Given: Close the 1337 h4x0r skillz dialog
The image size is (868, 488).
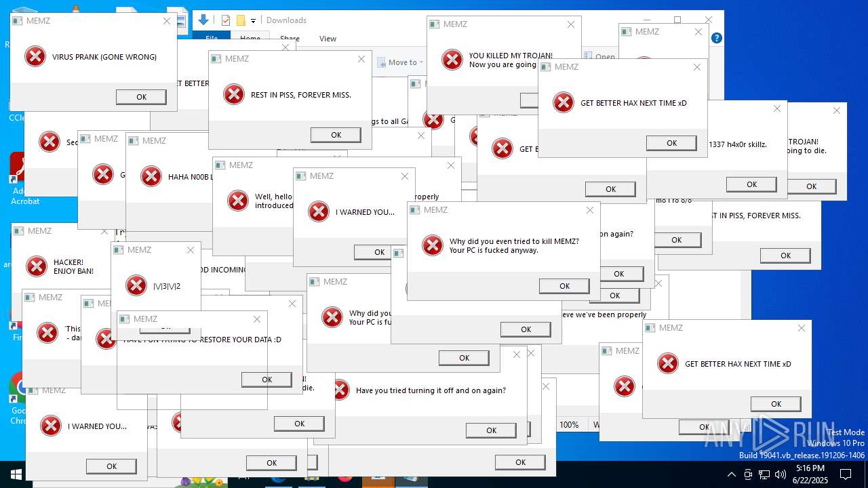Looking at the screenshot, I should tap(777, 108).
